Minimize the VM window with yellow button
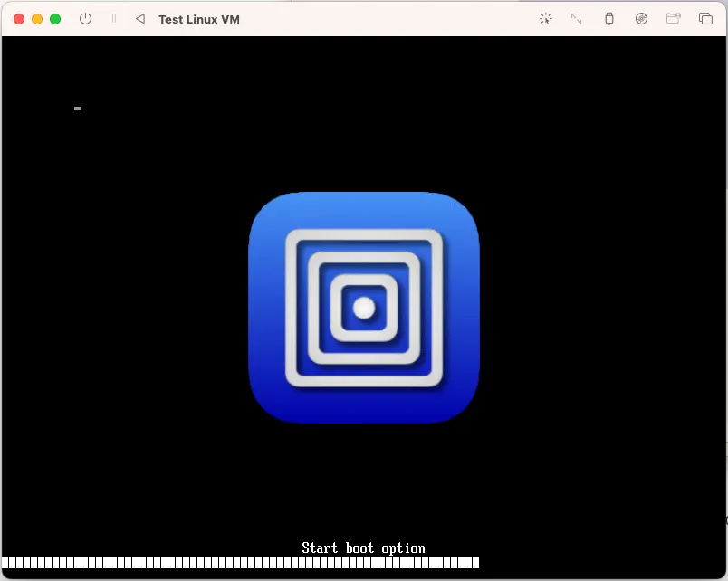The image size is (728, 581). (x=37, y=19)
